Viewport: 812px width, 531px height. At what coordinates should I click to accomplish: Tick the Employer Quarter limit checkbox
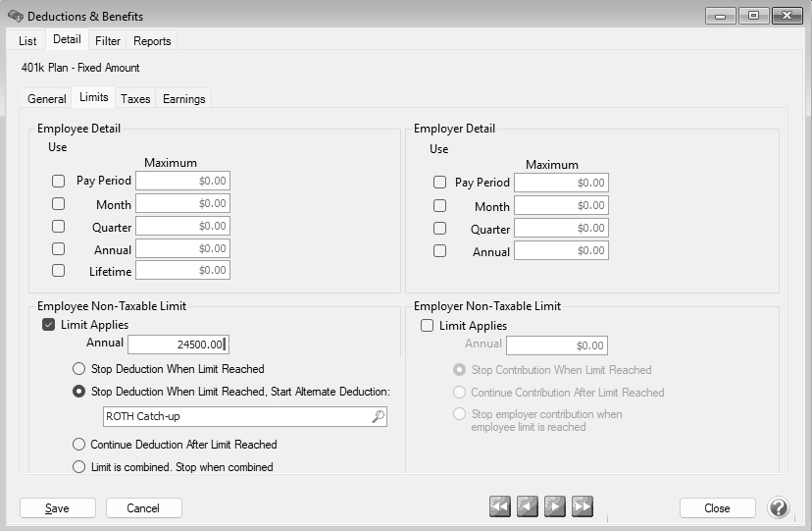click(439, 229)
